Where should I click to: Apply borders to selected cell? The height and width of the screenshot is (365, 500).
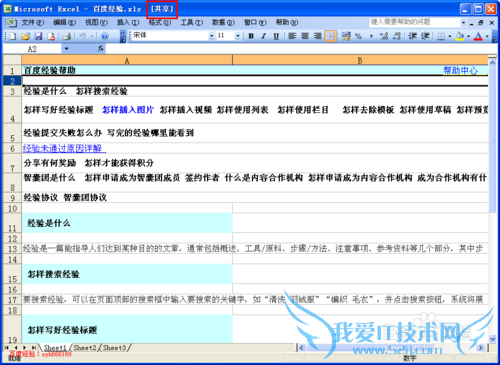[441, 36]
